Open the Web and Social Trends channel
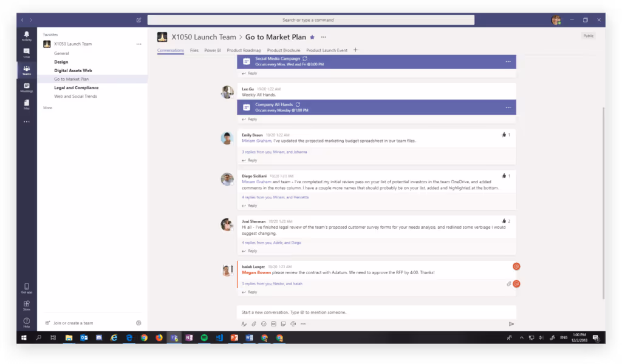 click(75, 96)
